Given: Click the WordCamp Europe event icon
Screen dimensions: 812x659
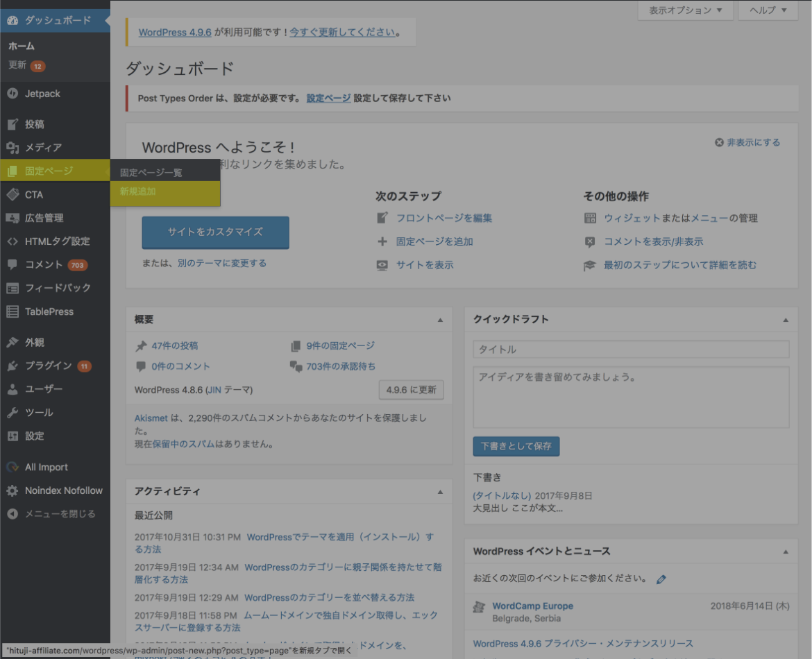Looking at the screenshot, I should pyautogui.click(x=479, y=607).
